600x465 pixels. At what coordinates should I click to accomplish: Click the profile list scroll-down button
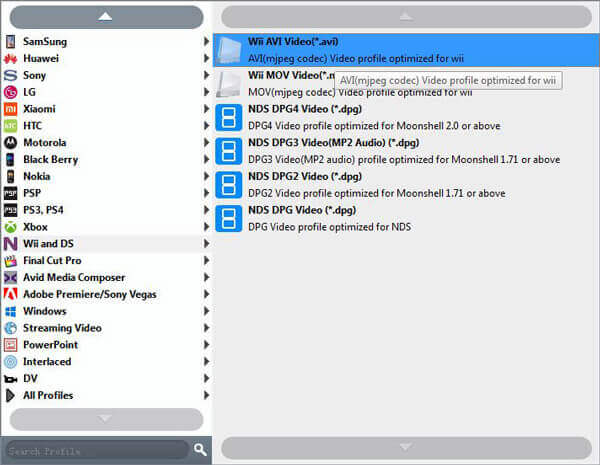[406, 447]
